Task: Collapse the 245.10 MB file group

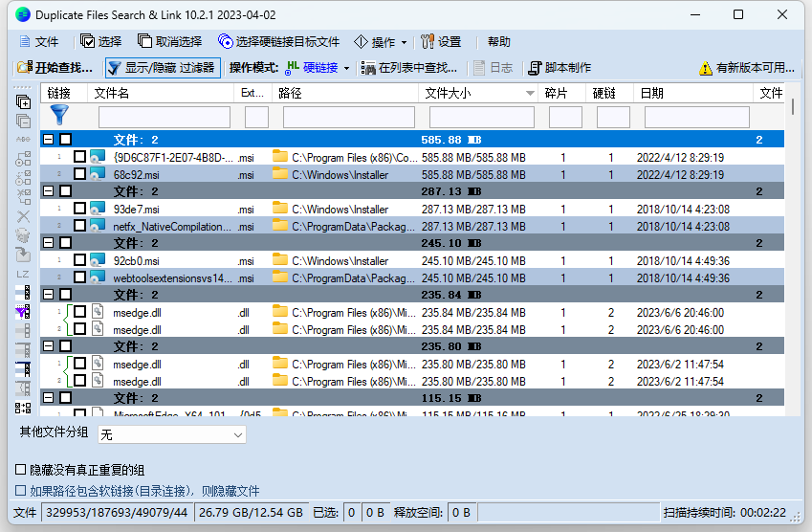Action: [48, 242]
